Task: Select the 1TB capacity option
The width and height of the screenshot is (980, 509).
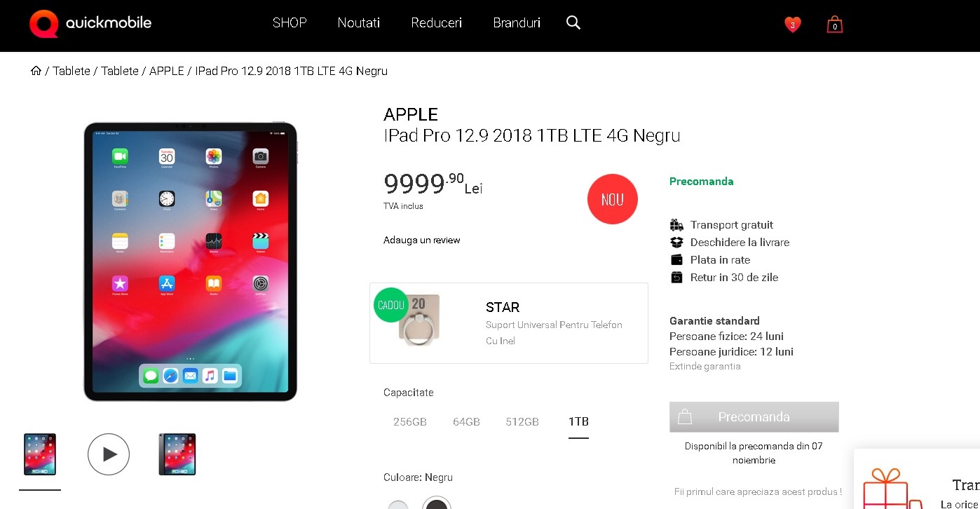Action: point(578,421)
